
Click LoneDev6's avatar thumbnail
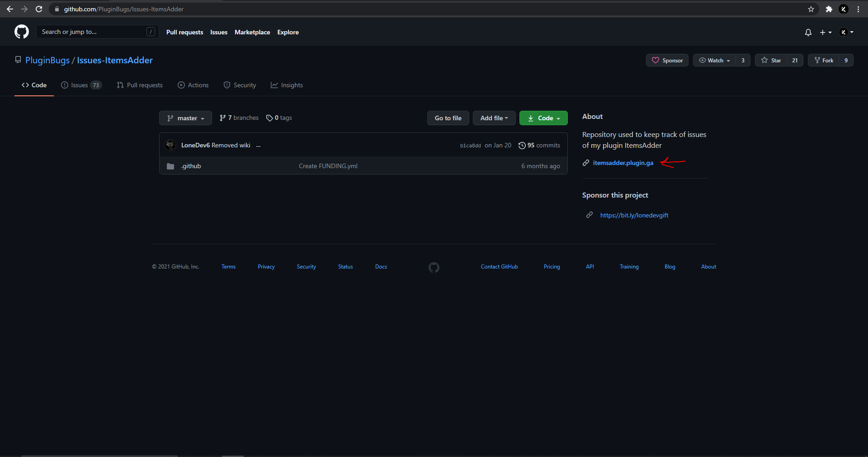click(170, 145)
